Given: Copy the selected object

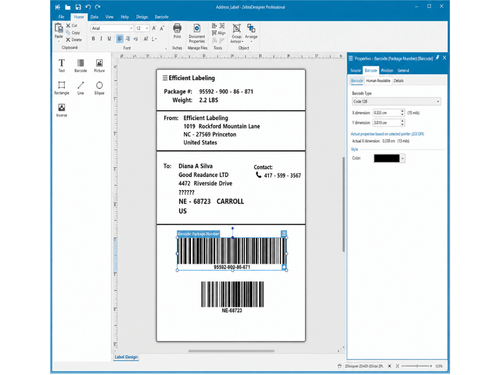Looking at the screenshot, I should (x=73, y=32).
